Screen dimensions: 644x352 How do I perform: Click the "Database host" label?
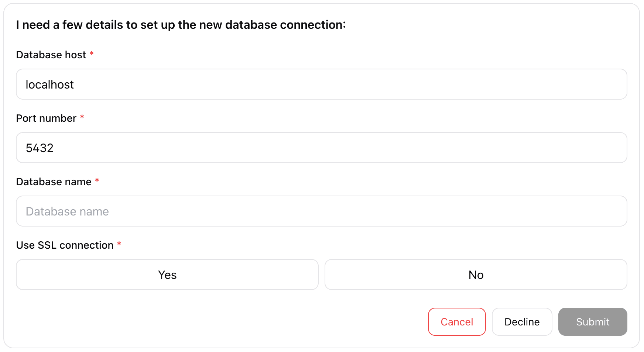pos(51,55)
